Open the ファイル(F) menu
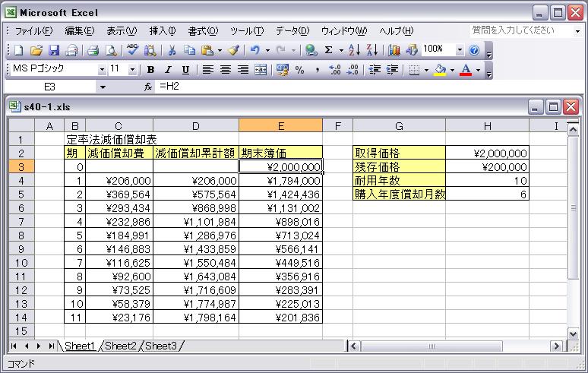This screenshot has width=588, height=373. pos(33,30)
